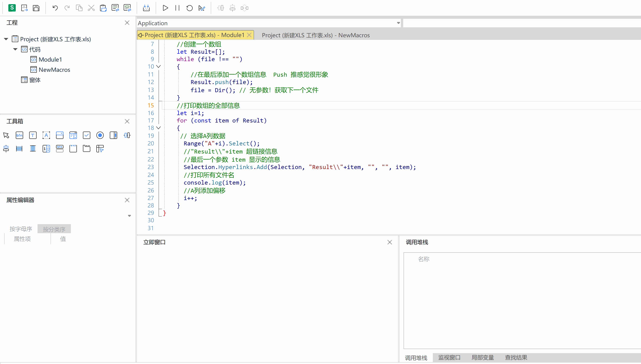Image resolution: width=641 pixels, height=364 pixels.
Task: Open the 局部变量 tab
Action: click(x=483, y=358)
